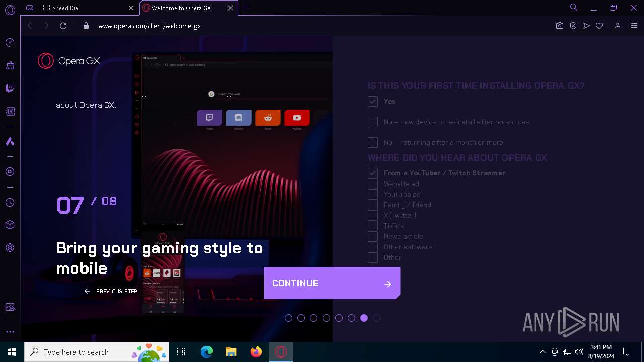Go forward using the forward arrow
Screen dimensions: 644x362
tap(46, 26)
